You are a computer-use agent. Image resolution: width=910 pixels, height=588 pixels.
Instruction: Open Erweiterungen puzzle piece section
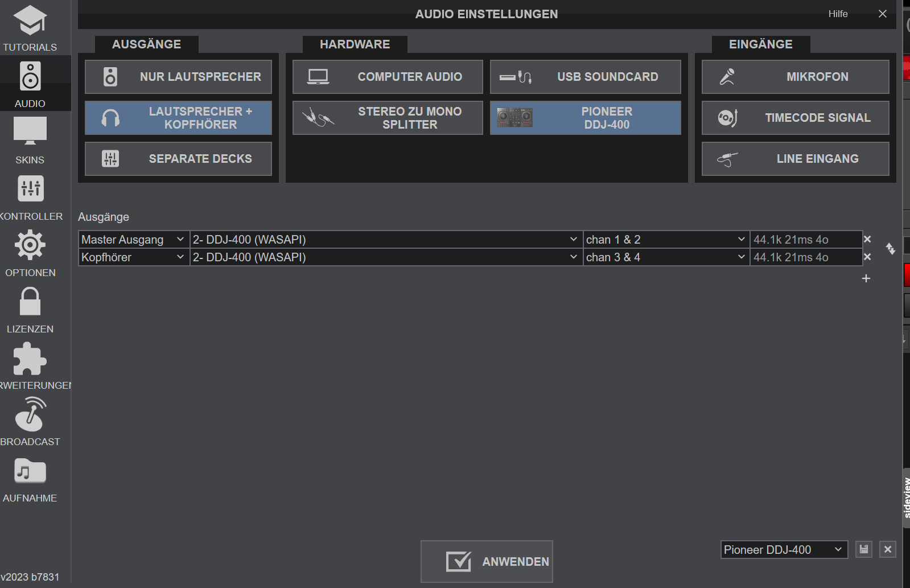[30, 365]
